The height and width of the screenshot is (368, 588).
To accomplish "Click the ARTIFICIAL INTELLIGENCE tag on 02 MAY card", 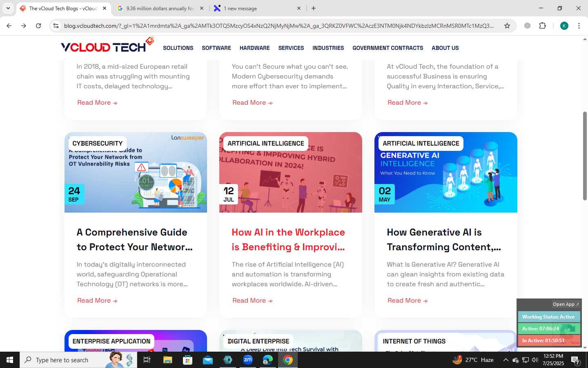I will [x=421, y=144].
